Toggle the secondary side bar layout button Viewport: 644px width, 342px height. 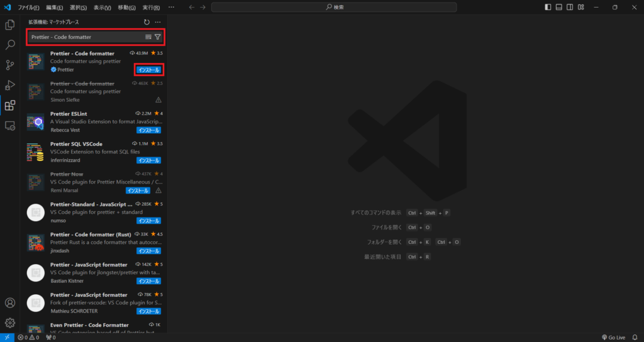click(569, 7)
